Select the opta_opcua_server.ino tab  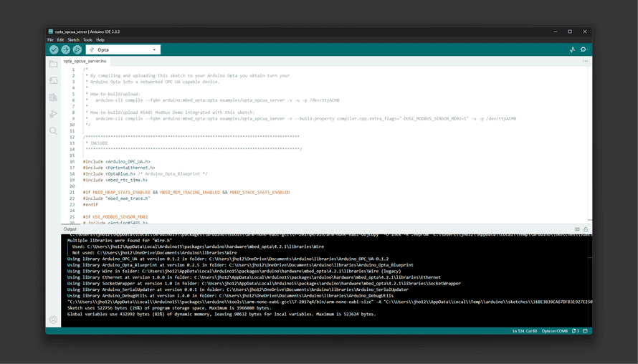[85, 61]
